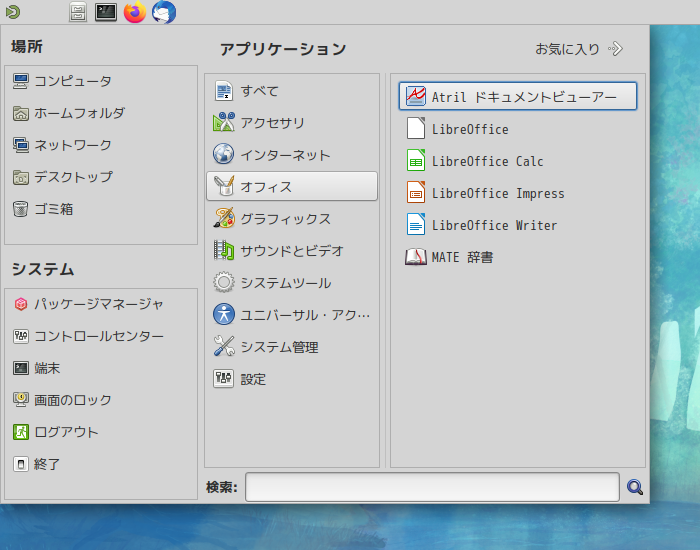Select the サウンドとビデオ category
The width and height of the screenshot is (700, 550).
(x=292, y=250)
